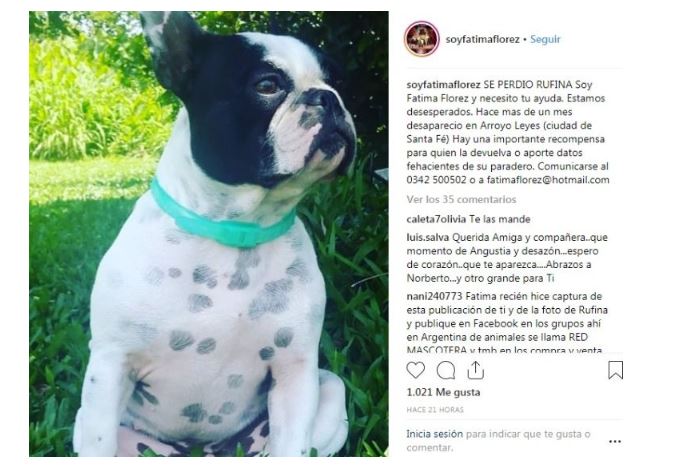691x472 pixels.
Task: Save the post with the bookmark icon
Action: point(615,370)
